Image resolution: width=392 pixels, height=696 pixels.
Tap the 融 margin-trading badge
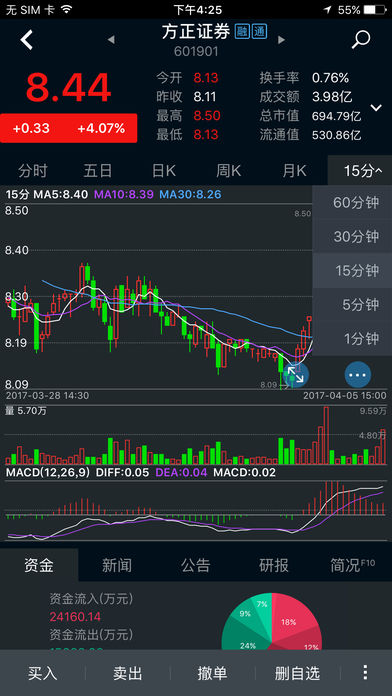click(242, 32)
